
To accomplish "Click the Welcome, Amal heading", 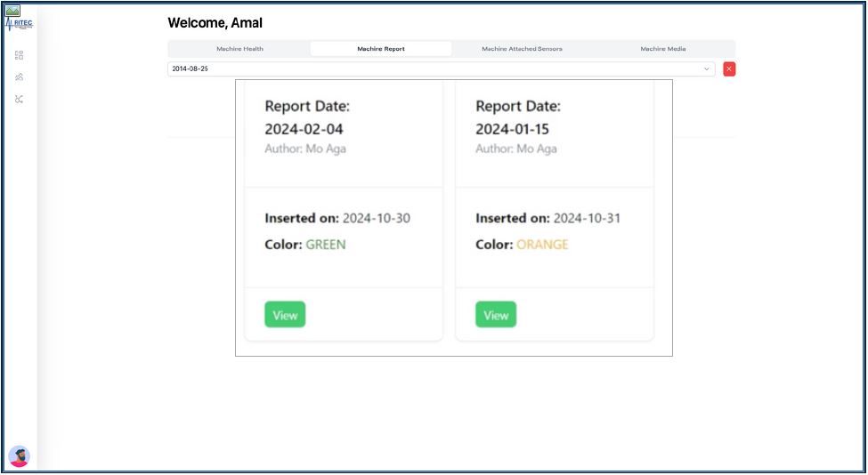I will [215, 23].
